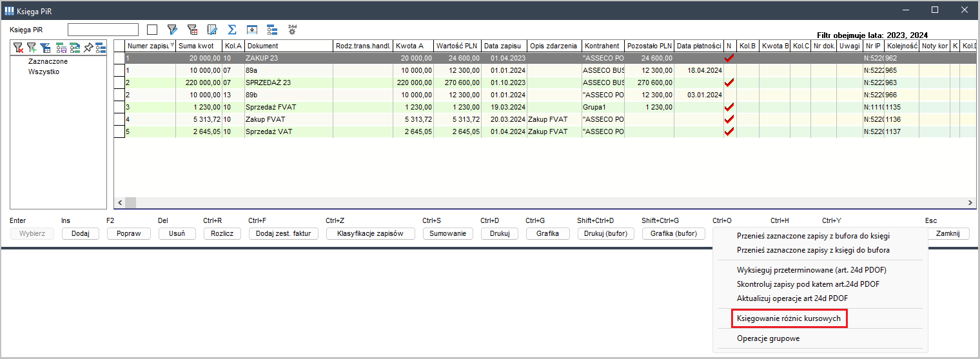The image size is (980, 359).
Task: Click the 'Data płatności' column header
Action: 699,46
